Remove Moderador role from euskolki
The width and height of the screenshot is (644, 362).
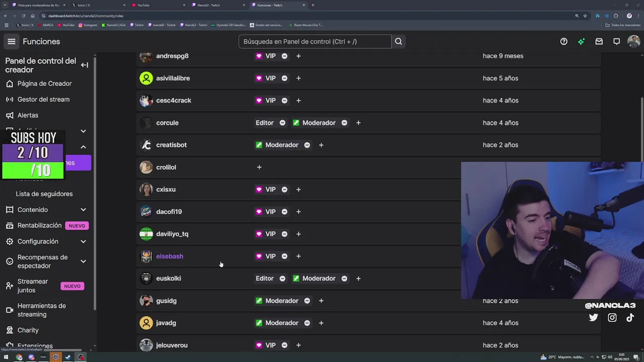[x=344, y=279]
